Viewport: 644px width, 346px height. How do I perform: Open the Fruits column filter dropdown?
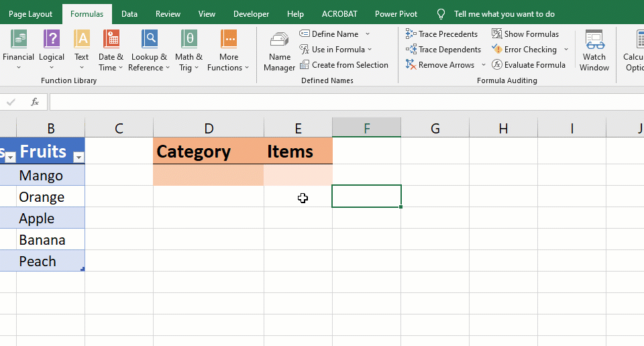[79, 157]
